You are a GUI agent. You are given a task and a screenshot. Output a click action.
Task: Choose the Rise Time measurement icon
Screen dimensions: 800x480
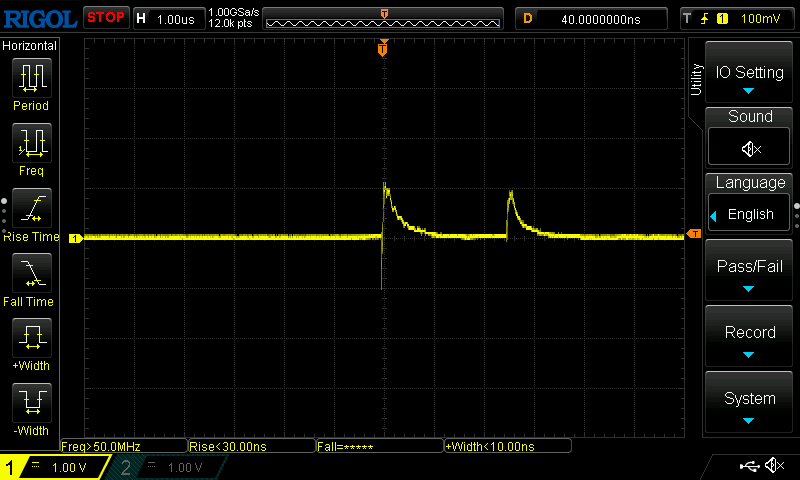click(31, 209)
